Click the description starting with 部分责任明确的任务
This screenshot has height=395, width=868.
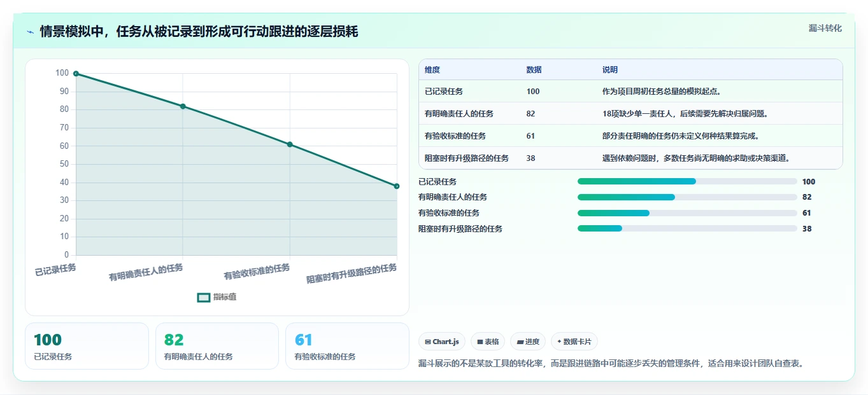pos(681,136)
